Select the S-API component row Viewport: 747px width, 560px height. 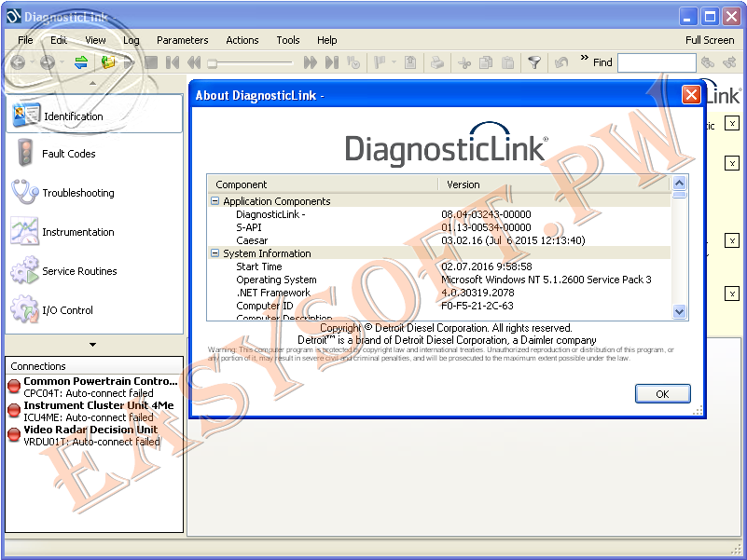[439, 227]
